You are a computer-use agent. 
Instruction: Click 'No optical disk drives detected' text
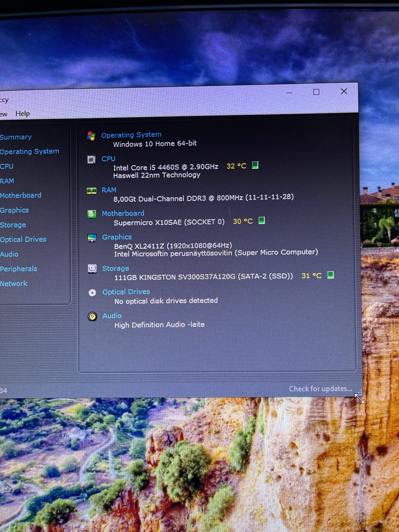point(166,300)
